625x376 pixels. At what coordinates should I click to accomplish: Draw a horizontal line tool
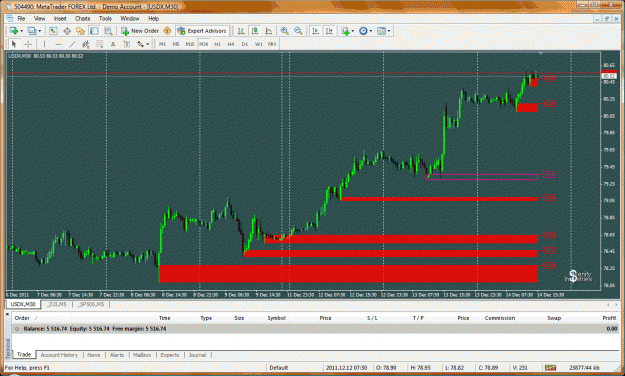[59, 44]
